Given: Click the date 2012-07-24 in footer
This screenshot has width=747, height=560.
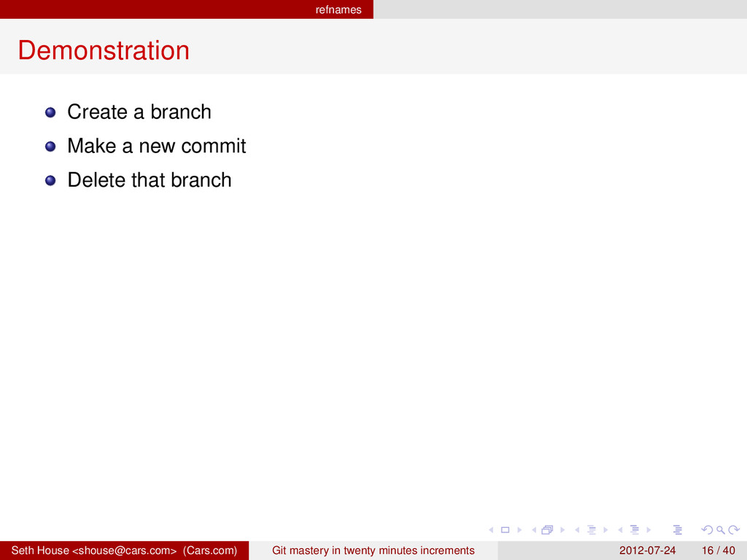Looking at the screenshot, I should pyautogui.click(x=647, y=551).
